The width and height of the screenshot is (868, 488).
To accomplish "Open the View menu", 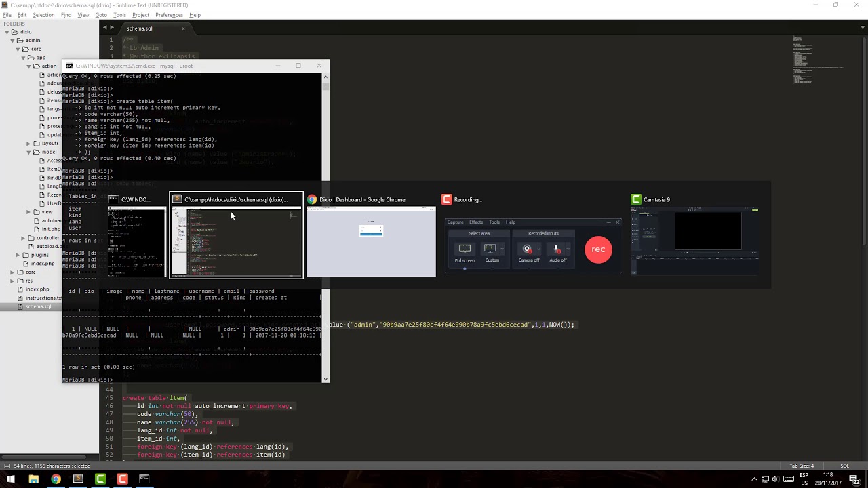I will pyautogui.click(x=83, y=15).
